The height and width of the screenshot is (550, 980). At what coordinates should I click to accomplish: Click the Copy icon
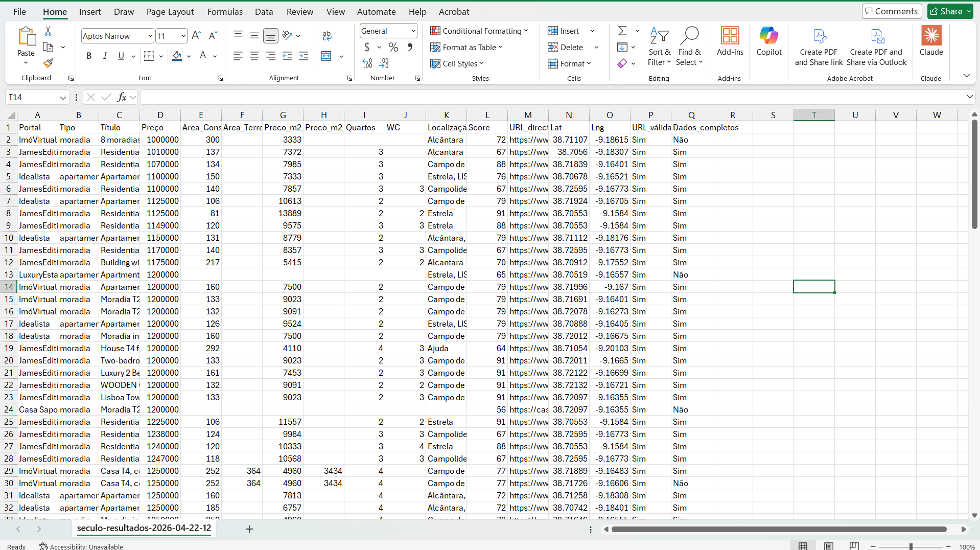pos(48,47)
